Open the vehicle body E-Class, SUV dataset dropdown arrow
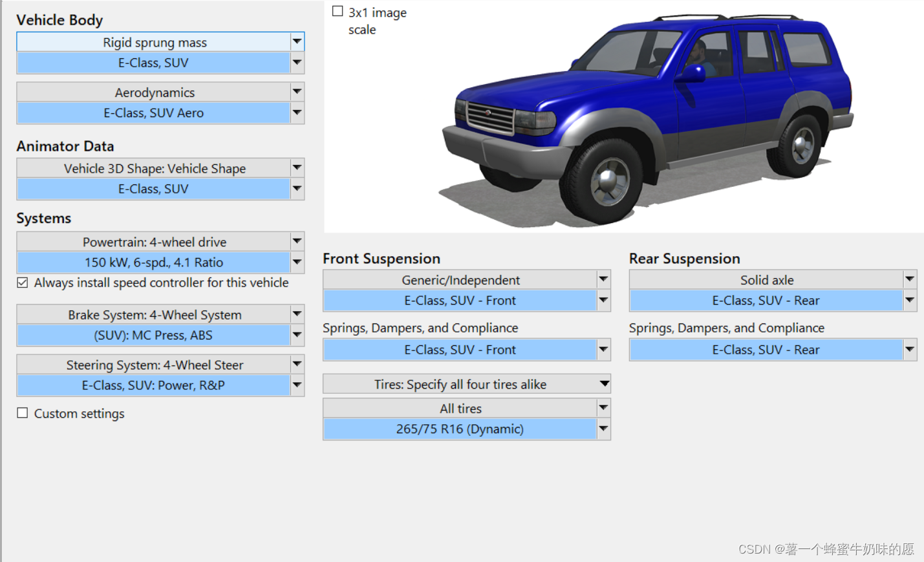Screen dimensions: 924x562 tap(297, 63)
